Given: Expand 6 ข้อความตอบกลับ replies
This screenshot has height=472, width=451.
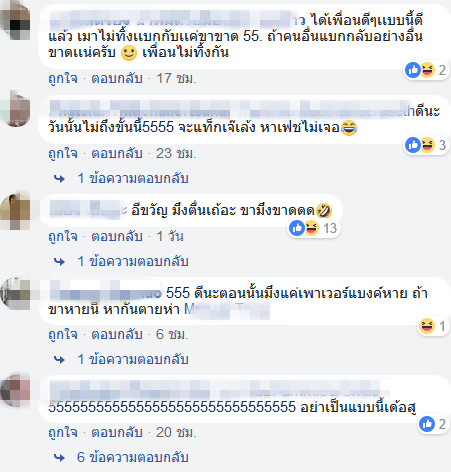Looking at the screenshot, I should click(x=133, y=457).
